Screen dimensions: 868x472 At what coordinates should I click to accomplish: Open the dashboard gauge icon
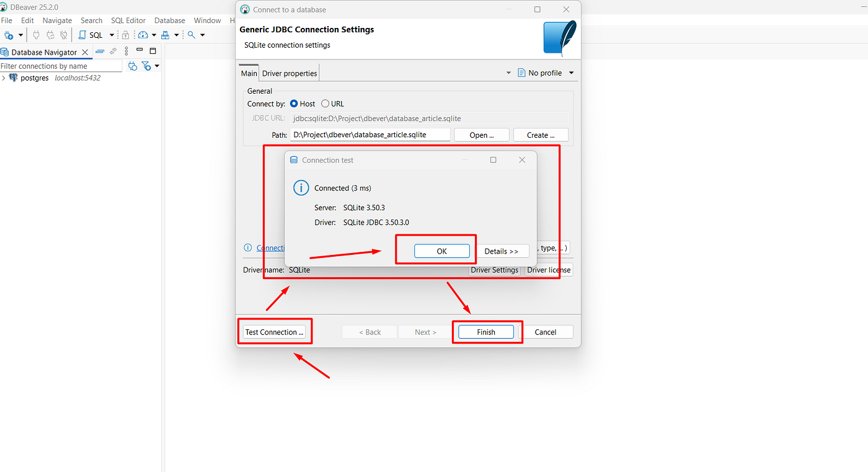point(143,35)
